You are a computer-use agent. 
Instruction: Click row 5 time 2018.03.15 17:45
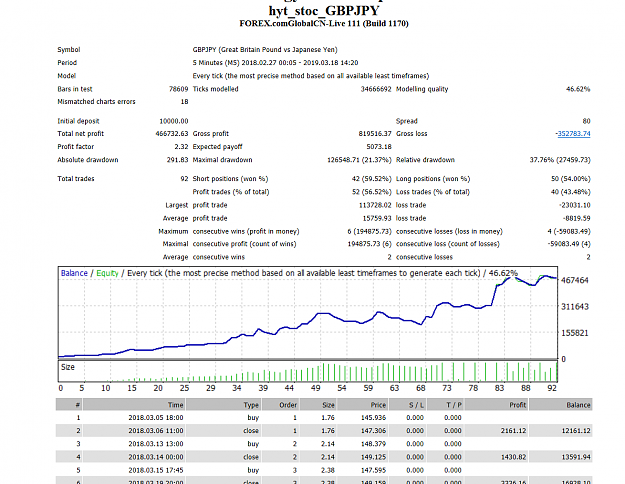(156, 470)
